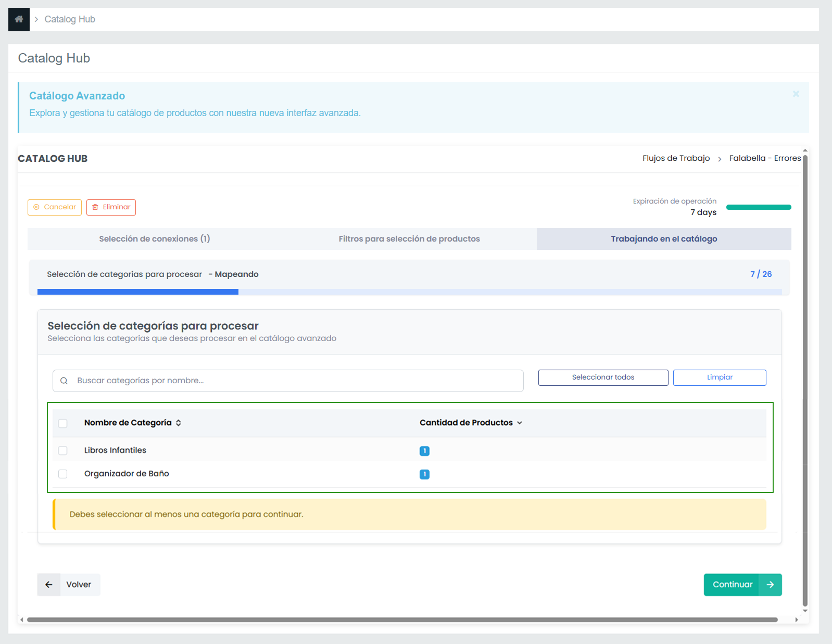This screenshot has width=832, height=644.
Task: Switch to Trabajando en el catálogo tab
Action: coord(664,239)
